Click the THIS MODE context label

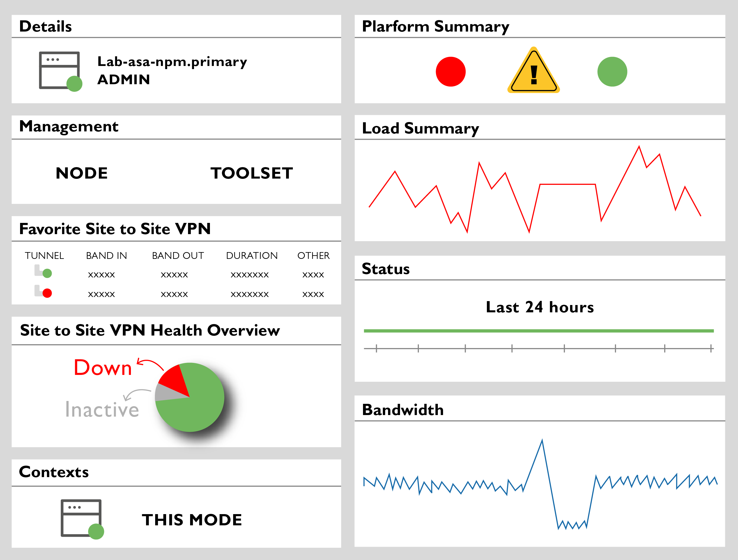pos(192,520)
